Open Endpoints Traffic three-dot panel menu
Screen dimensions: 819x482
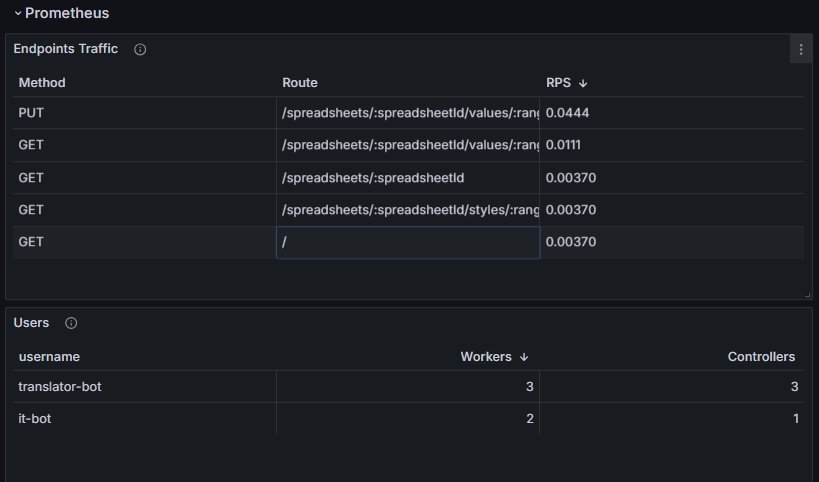click(x=800, y=49)
